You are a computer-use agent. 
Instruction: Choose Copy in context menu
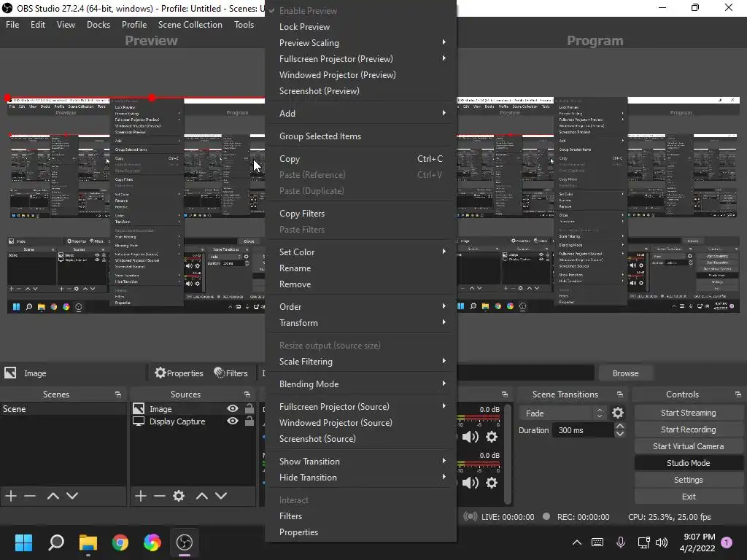pyautogui.click(x=360, y=158)
